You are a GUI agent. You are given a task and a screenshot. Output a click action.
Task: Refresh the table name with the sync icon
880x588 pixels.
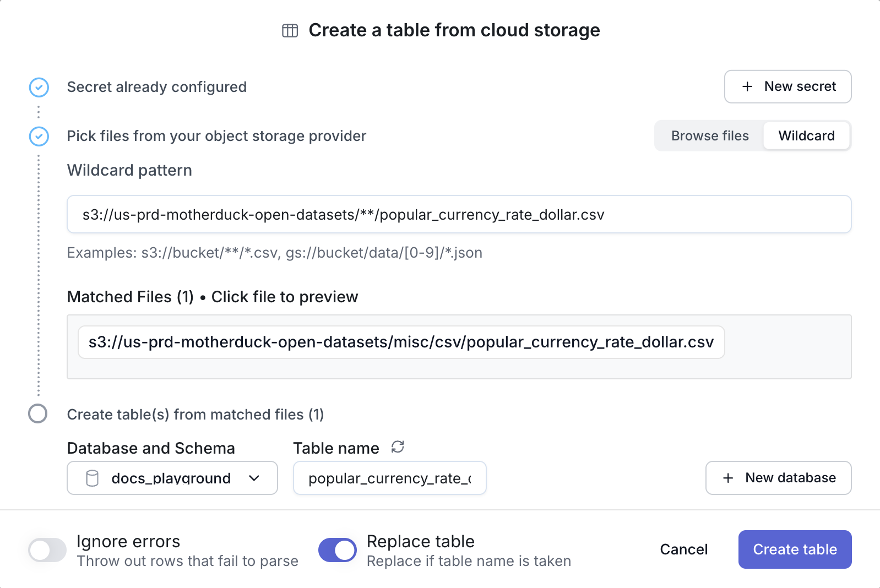click(398, 447)
